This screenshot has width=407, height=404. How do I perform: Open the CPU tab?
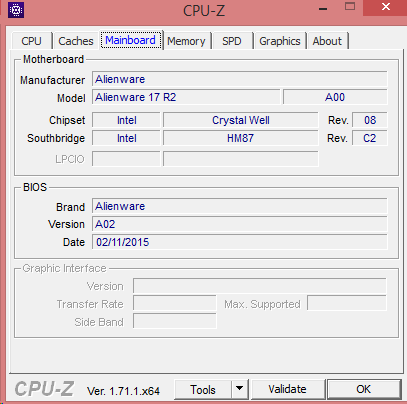pos(31,41)
